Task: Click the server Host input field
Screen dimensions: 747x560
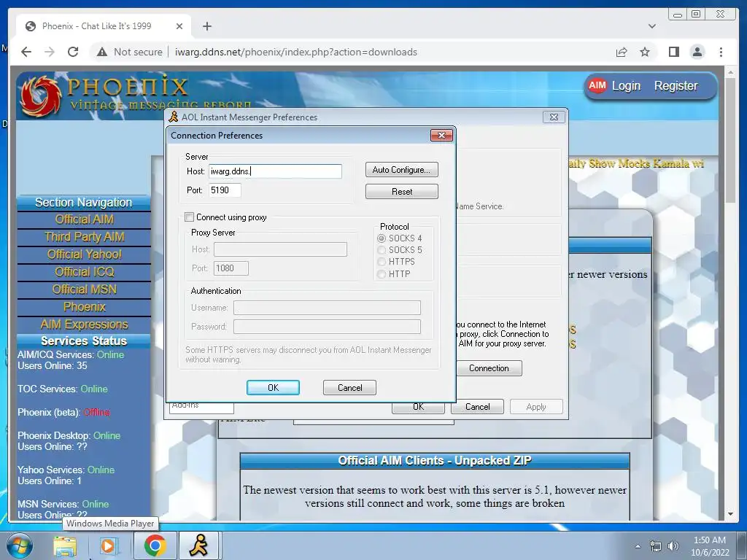Action: point(275,171)
